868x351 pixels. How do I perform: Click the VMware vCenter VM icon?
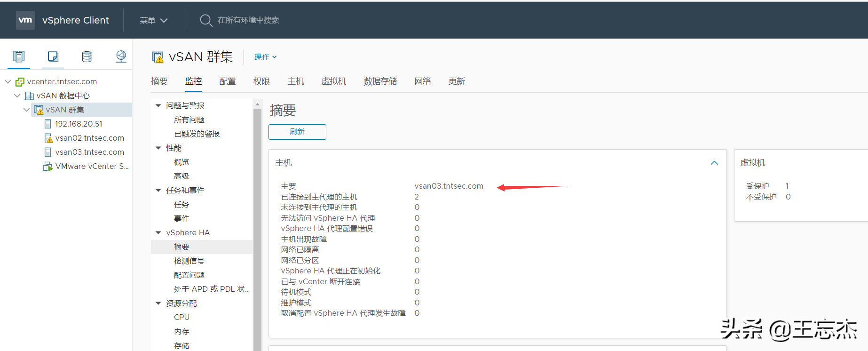click(x=48, y=166)
